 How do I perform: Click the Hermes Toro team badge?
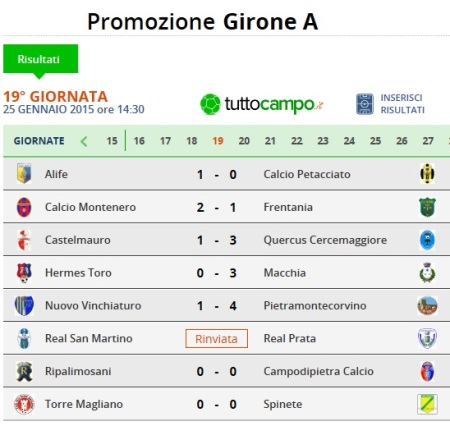point(24,273)
